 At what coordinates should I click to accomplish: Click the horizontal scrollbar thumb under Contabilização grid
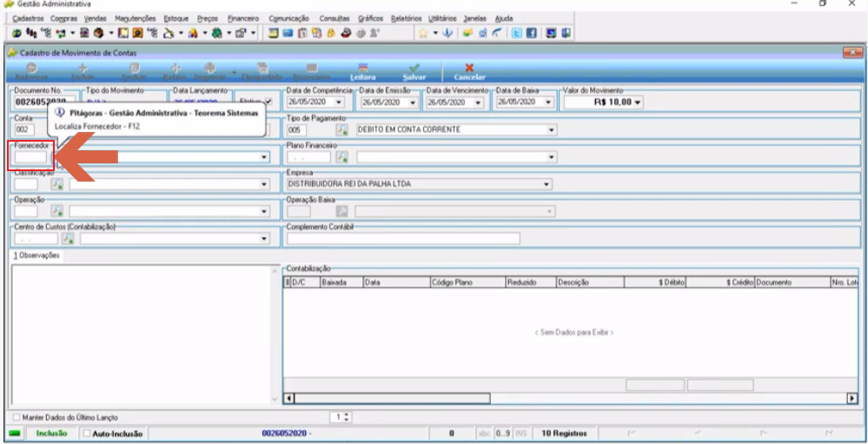pyautogui.click(x=392, y=398)
